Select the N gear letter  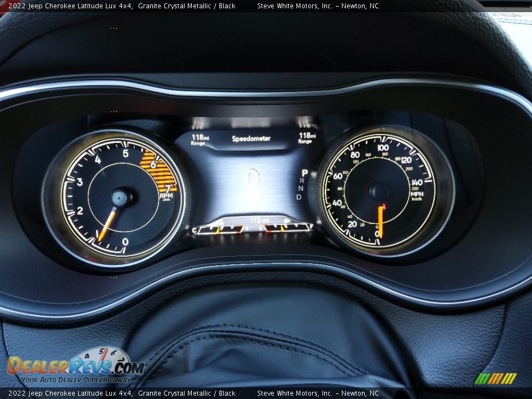click(300, 188)
